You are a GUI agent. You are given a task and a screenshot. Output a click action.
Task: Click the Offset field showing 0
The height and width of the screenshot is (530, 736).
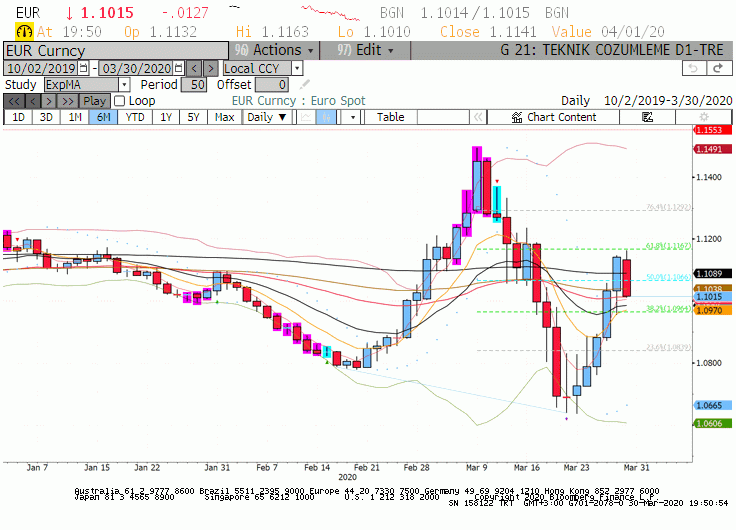(x=271, y=84)
